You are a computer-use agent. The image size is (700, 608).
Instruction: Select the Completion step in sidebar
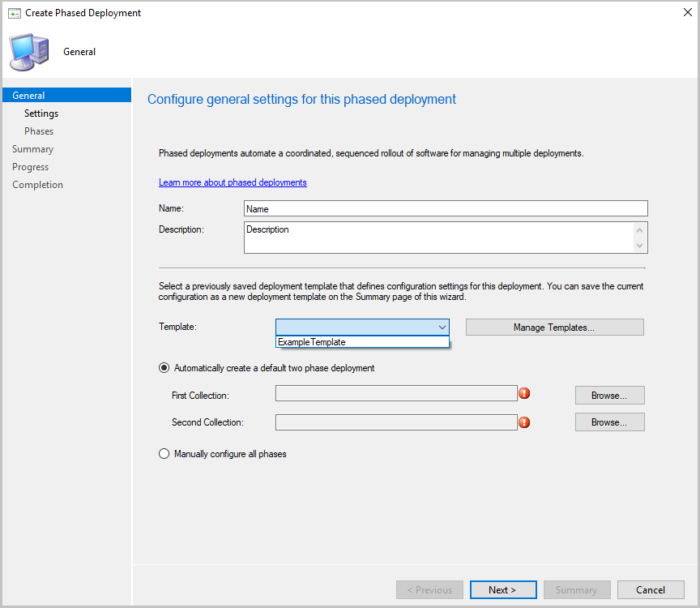pyautogui.click(x=37, y=185)
